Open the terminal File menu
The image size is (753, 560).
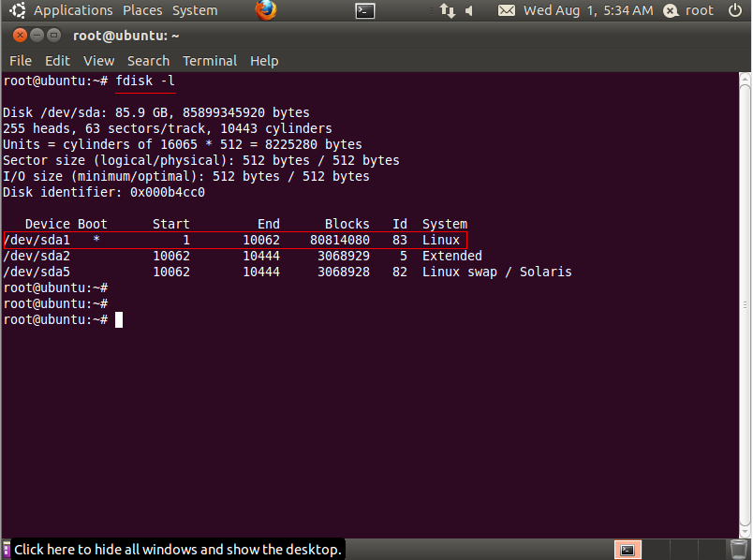pyautogui.click(x=21, y=61)
